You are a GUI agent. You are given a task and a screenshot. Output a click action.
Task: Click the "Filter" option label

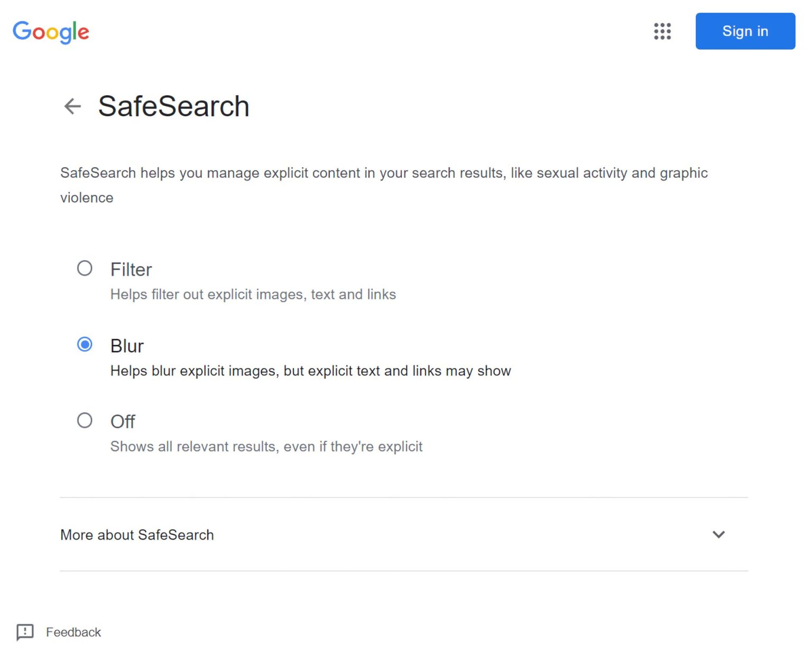click(131, 270)
